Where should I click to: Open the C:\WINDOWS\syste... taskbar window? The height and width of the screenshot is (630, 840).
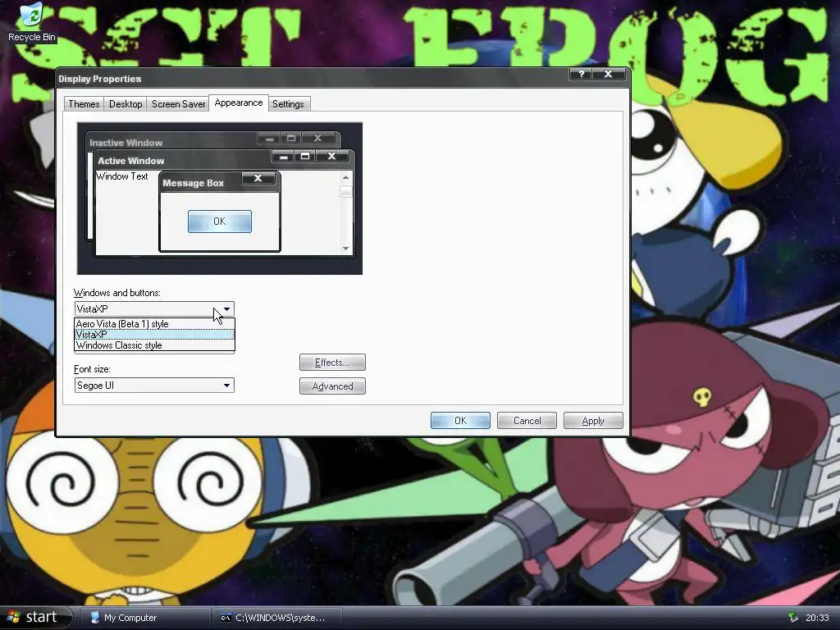click(277, 618)
